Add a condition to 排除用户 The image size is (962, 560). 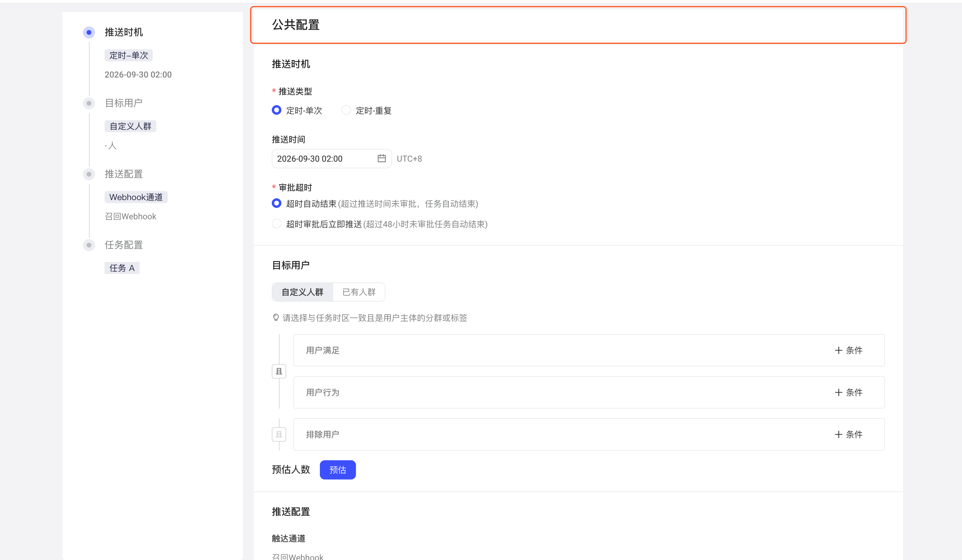coord(849,434)
